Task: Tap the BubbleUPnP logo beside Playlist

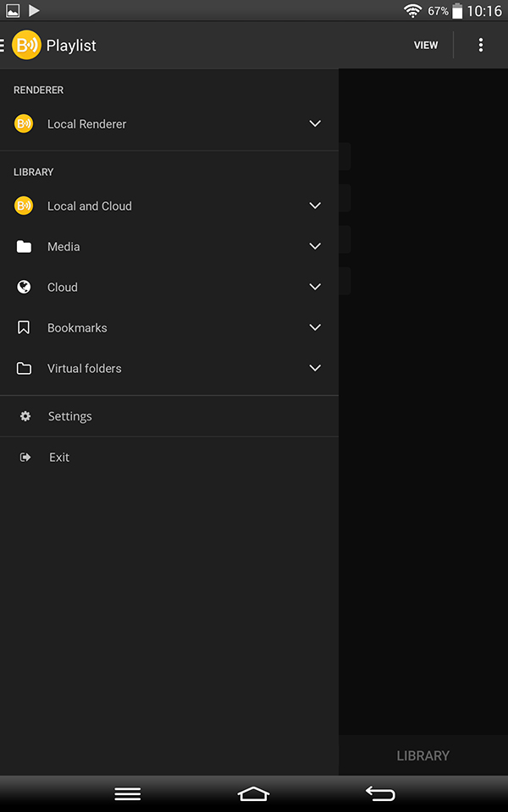Action: tap(26, 45)
